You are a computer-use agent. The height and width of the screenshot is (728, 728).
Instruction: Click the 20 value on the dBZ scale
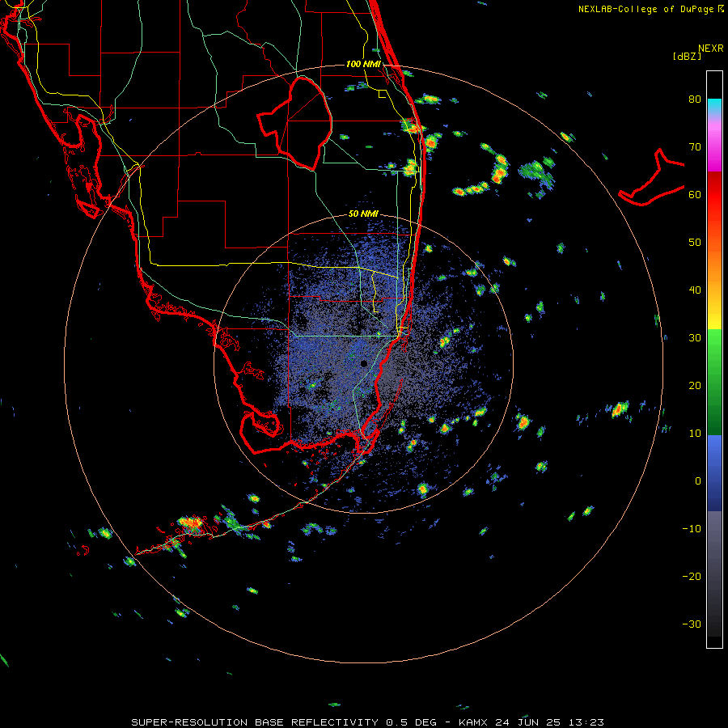pos(695,385)
